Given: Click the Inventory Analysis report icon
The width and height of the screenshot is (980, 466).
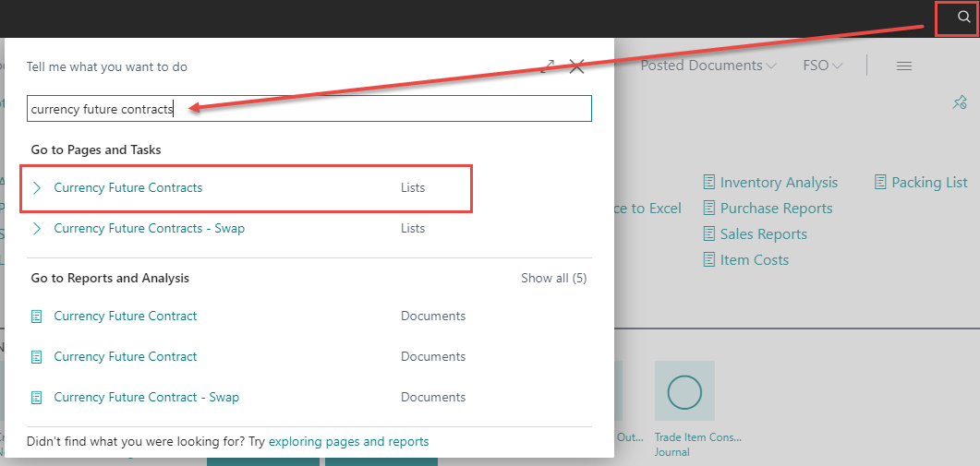Looking at the screenshot, I should [x=709, y=183].
